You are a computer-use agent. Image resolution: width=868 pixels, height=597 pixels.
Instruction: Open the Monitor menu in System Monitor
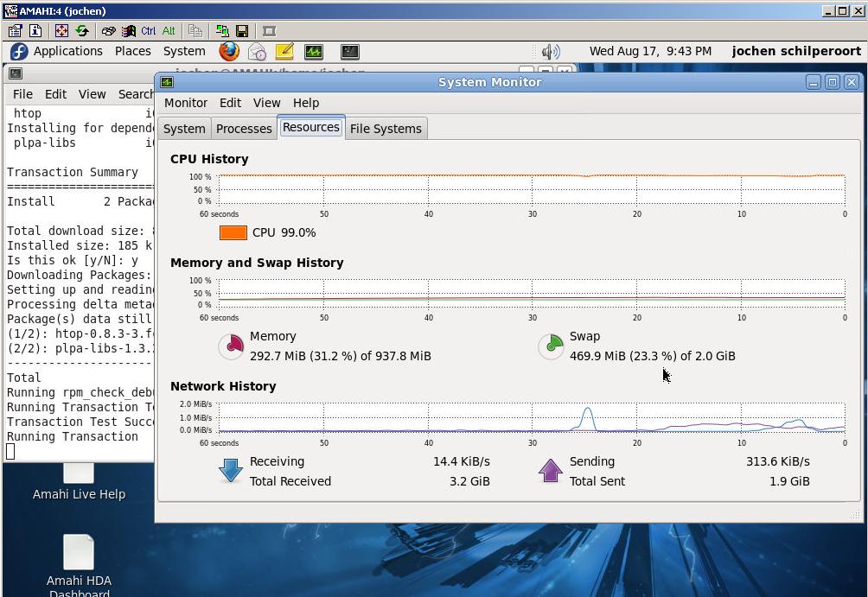(x=186, y=103)
